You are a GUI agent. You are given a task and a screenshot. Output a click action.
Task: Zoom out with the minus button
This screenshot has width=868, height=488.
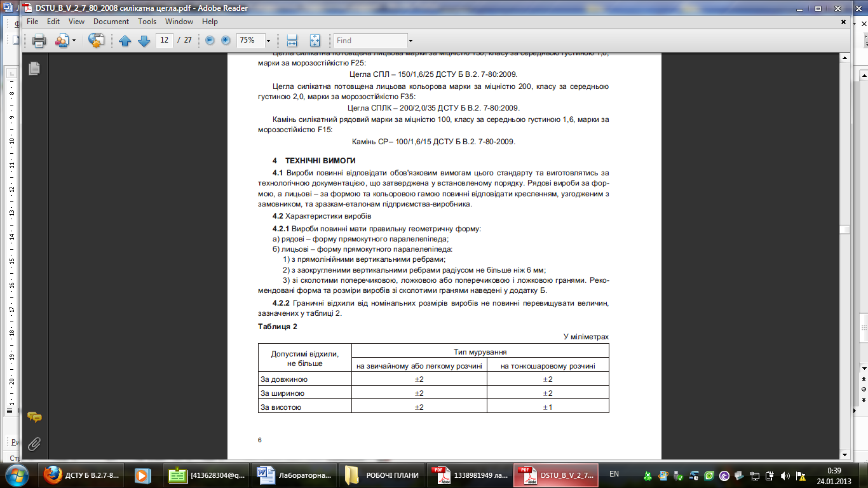coord(210,40)
